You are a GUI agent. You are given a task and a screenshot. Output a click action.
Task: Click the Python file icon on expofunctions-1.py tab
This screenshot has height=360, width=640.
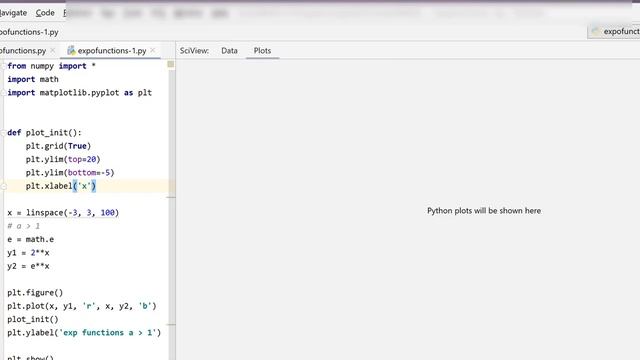pos(71,50)
